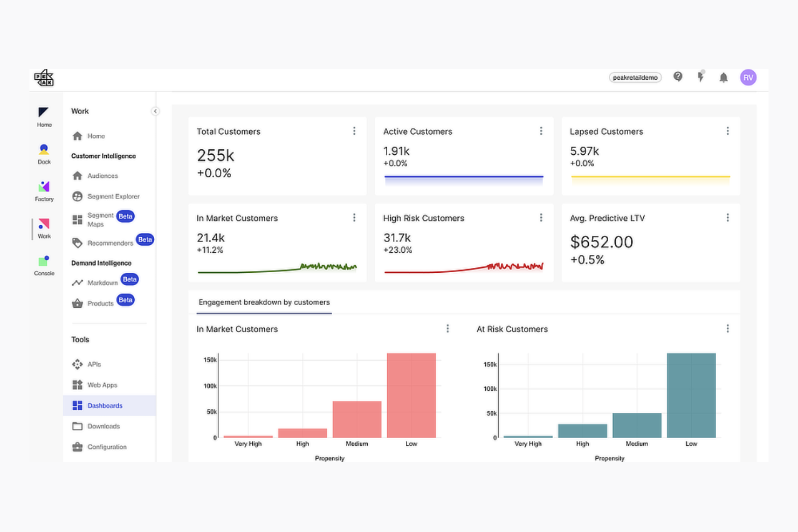The image size is (798, 532).
Task: Open Dock in the left rail
Action: 44,154
